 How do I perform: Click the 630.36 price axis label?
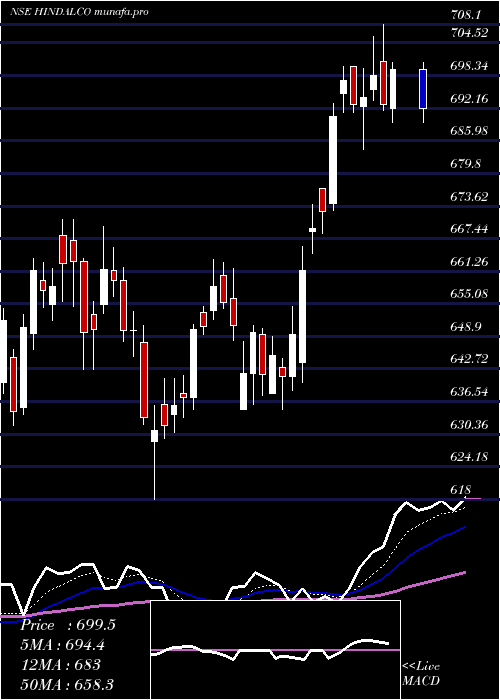tap(469, 425)
